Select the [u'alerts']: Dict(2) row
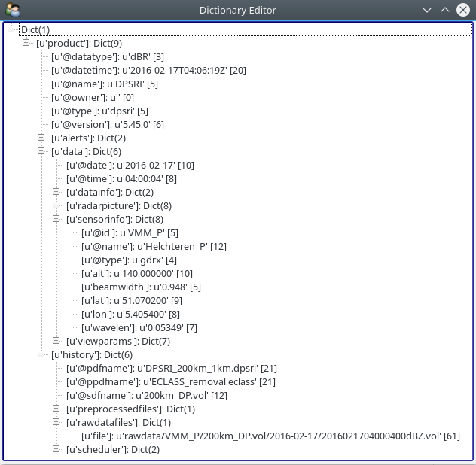This screenshot has height=465, width=476. pos(88,138)
